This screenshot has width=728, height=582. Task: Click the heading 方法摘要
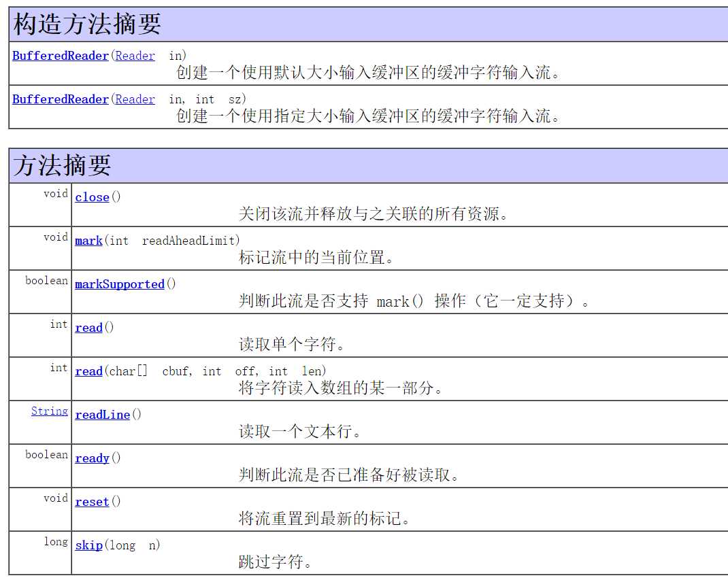[62, 166]
